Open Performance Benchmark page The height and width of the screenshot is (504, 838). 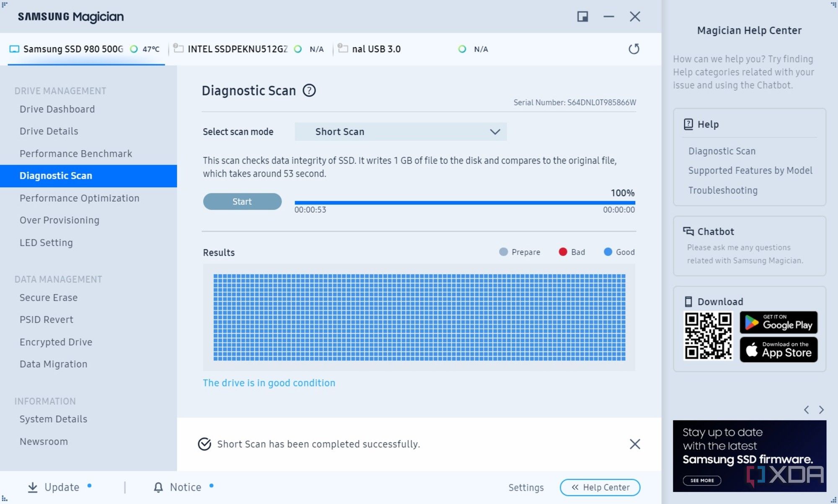click(x=76, y=154)
